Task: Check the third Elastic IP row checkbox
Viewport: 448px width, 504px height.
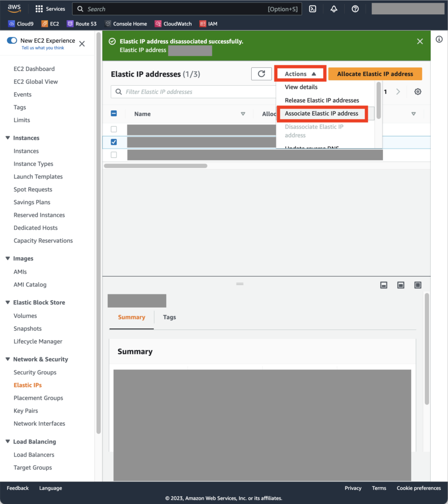Action: 114,155
